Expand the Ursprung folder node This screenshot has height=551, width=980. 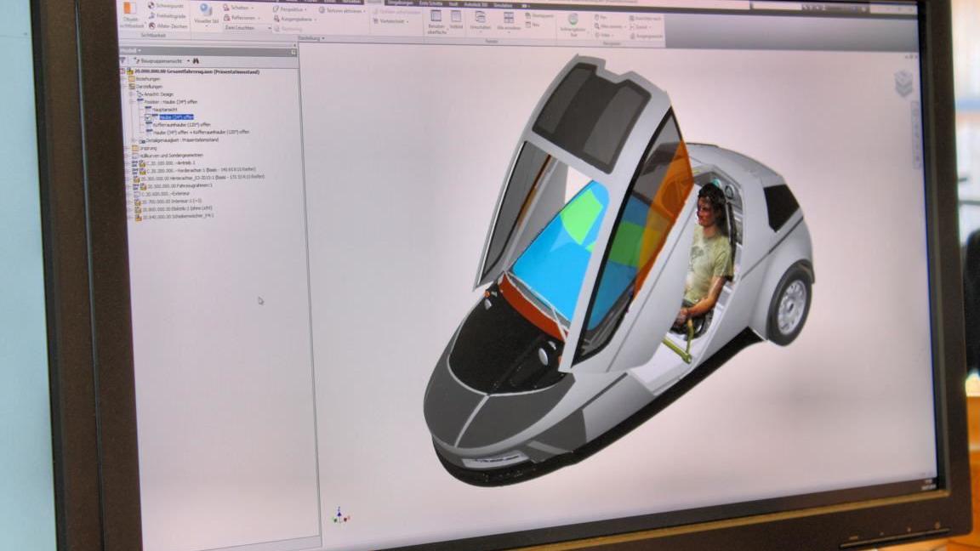click(127, 148)
